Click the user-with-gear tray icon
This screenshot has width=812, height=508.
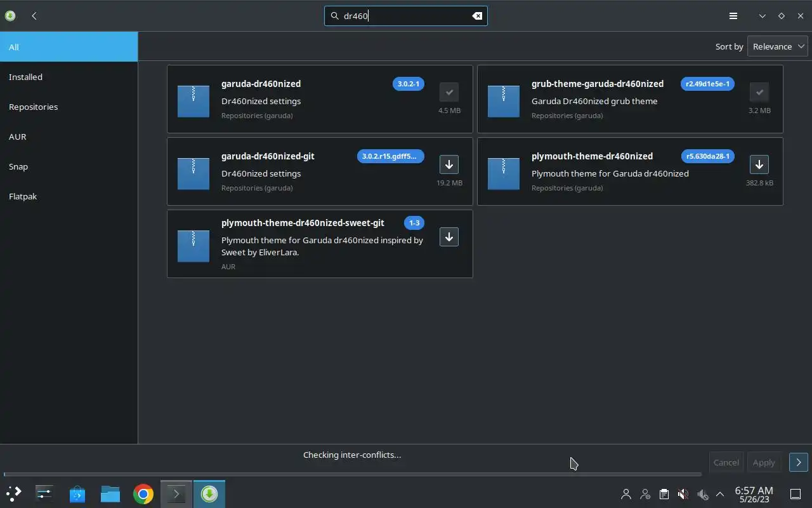click(645, 494)
